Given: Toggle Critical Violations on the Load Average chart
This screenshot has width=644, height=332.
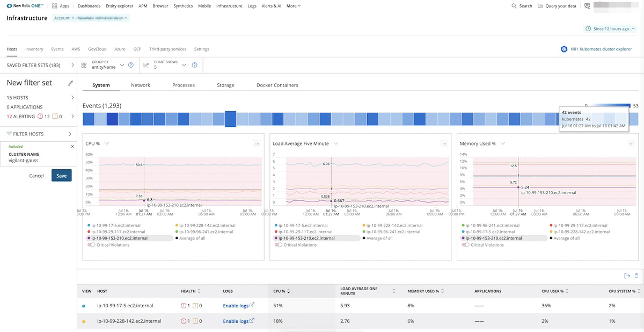Looking at the screenshot, I should tap(279, 245).
